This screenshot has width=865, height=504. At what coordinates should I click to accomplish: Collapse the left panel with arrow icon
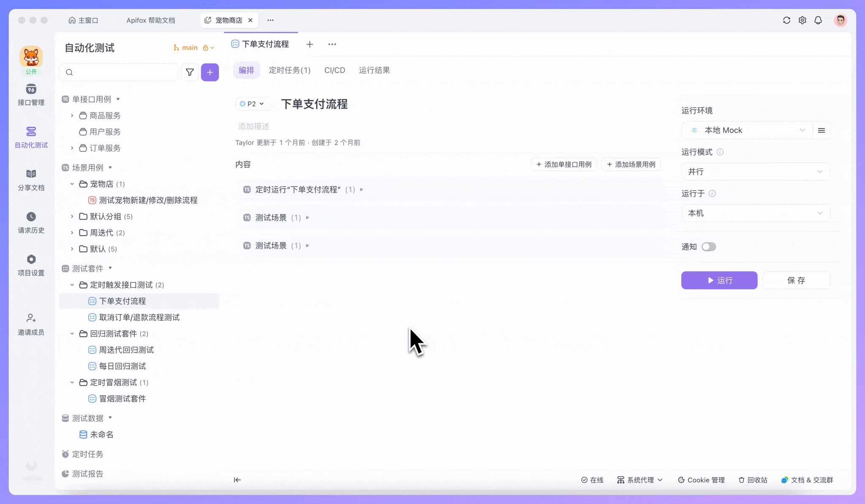237,480
